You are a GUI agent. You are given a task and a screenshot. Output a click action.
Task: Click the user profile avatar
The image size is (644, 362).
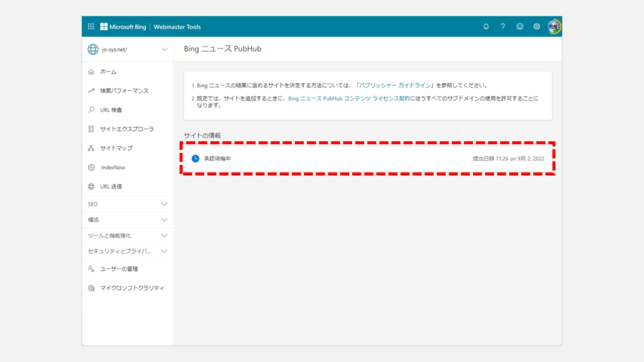pyautogui.click(x=553, y=26)
